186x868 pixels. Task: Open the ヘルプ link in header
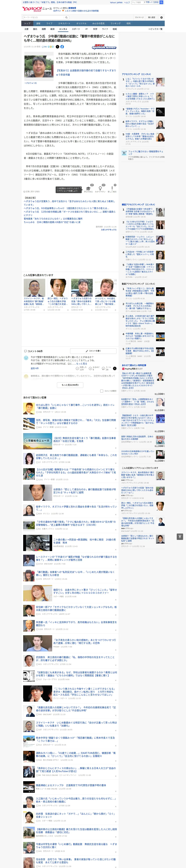127,2
